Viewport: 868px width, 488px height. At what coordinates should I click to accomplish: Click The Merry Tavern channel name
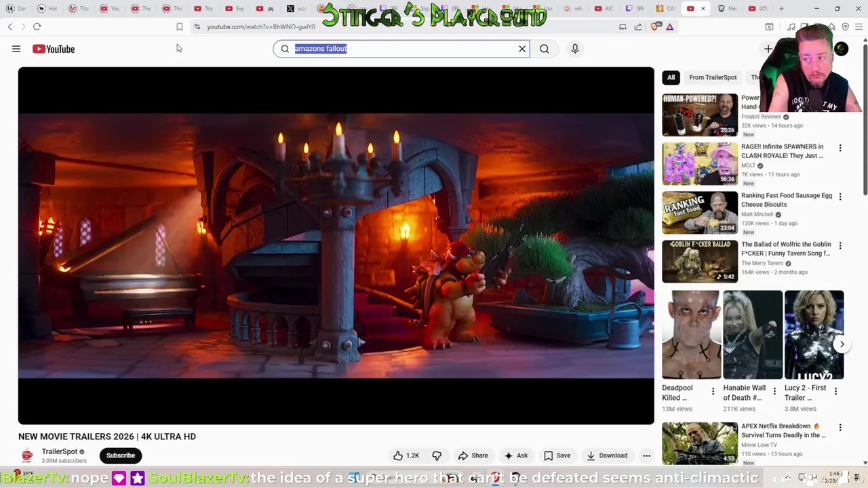tap(762, 263)
